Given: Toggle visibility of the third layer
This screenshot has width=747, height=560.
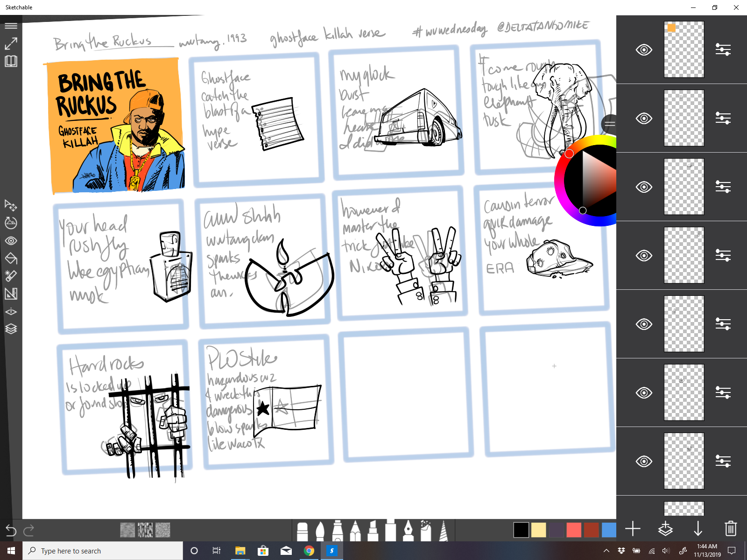Looking at the screenshot, I should 644,187.
